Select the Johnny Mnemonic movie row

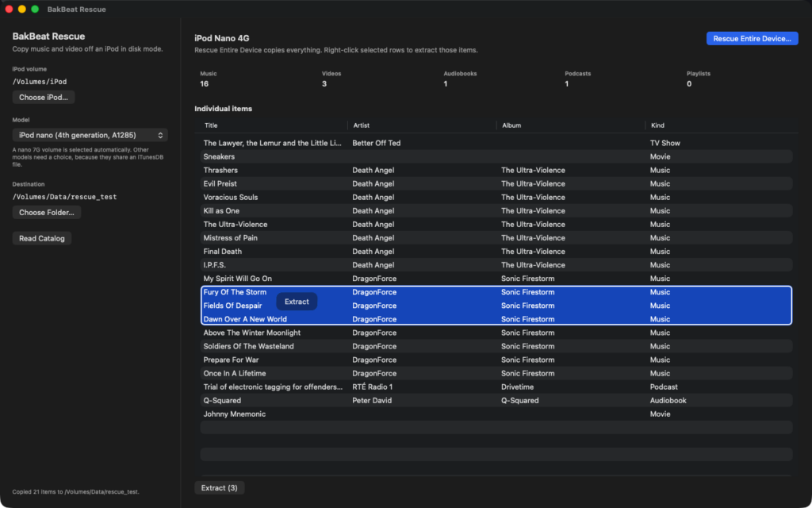496,414
